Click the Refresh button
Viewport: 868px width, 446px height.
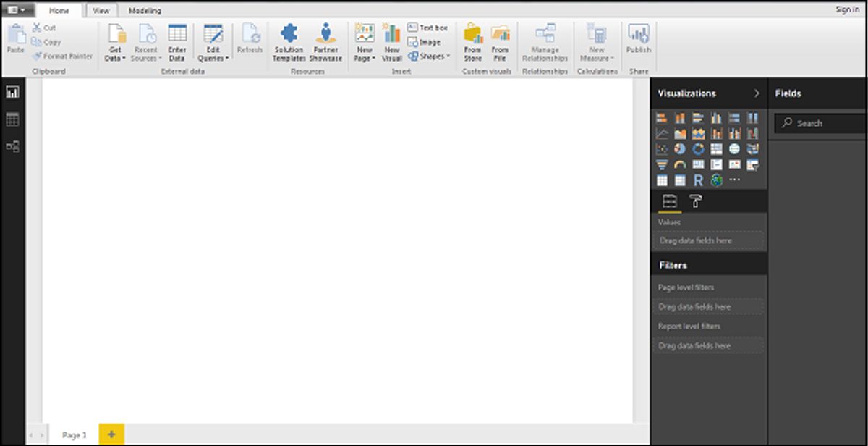[x=250, y=38]
